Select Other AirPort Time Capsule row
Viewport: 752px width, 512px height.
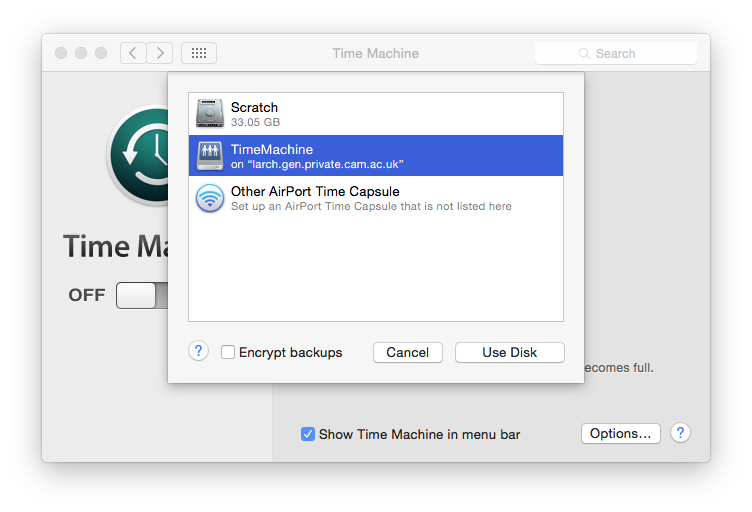pos(376,198)
